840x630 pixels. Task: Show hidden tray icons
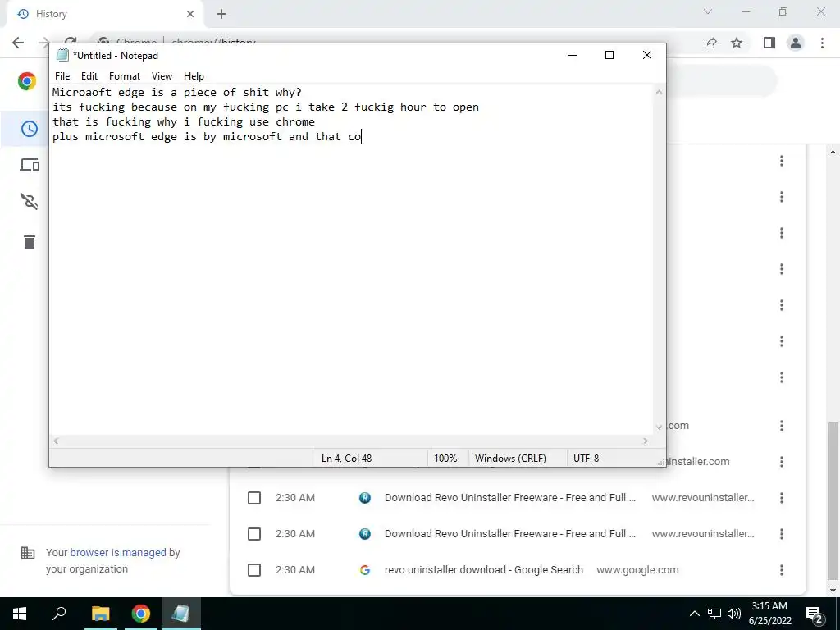[694, 614]
